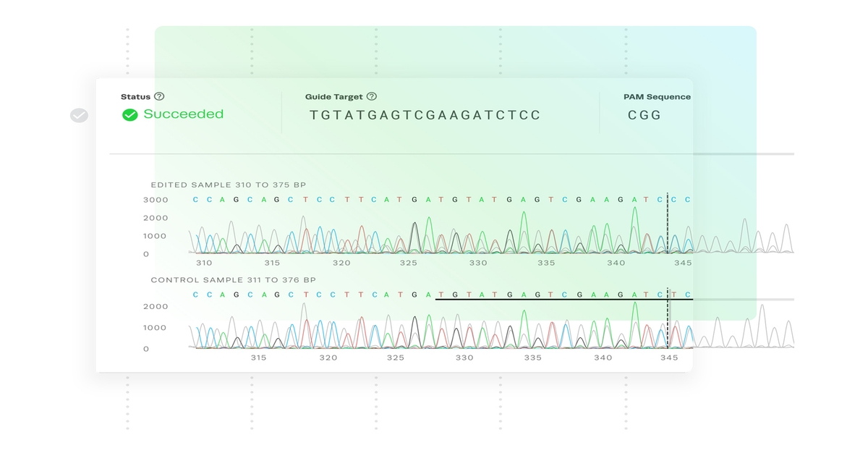Click tall green peak near 342 in control trace
This screenshot has width=868, height=456.
635,324
